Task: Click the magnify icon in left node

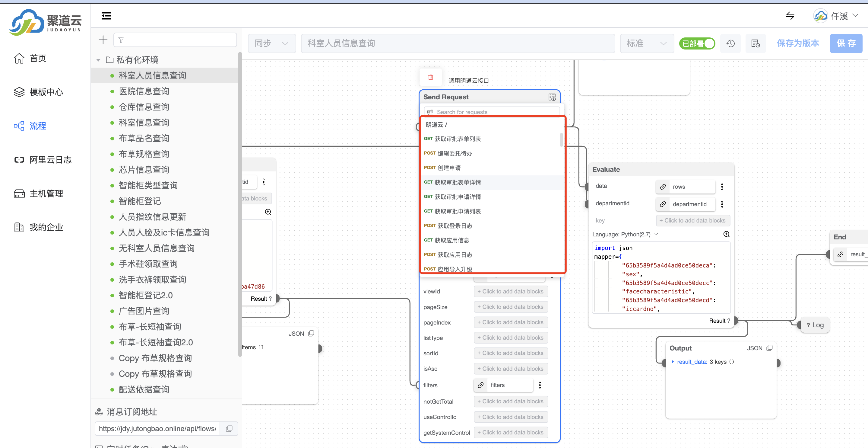Action: tap(268, 212)
